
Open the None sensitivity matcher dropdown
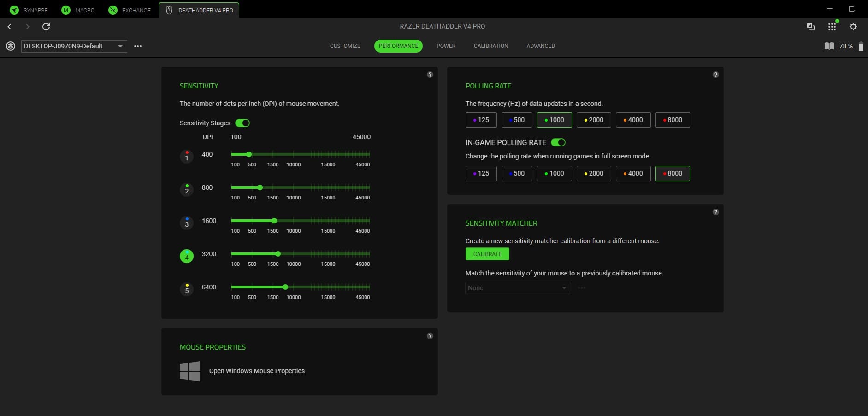(518, 288)
